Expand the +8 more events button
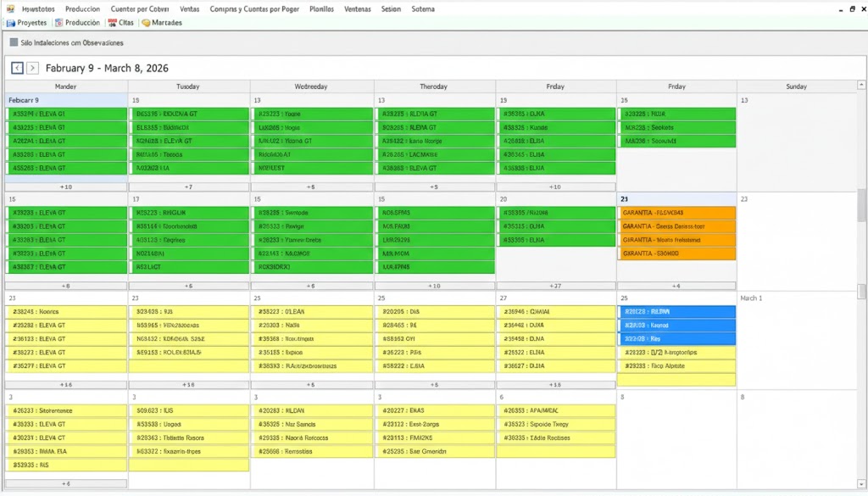Image resolution: width=868 pixels, height=496 pixels. pyautogui.click(x=66, y=287)
